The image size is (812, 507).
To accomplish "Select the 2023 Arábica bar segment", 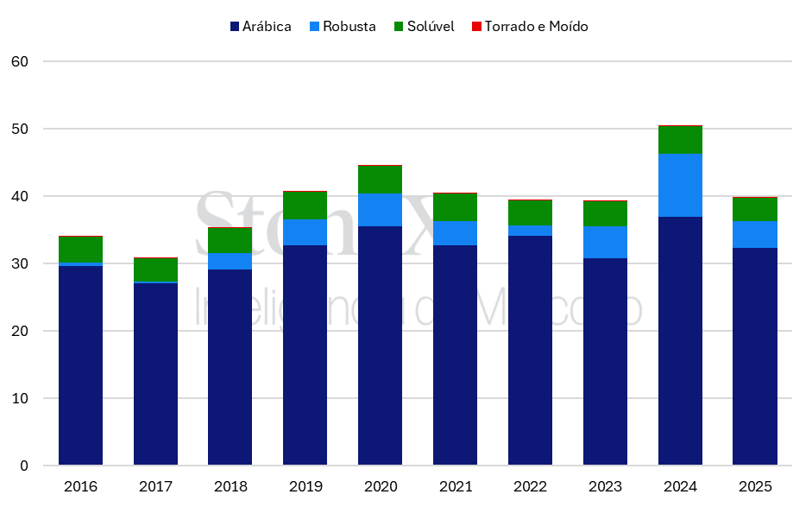I will [606, 362].
